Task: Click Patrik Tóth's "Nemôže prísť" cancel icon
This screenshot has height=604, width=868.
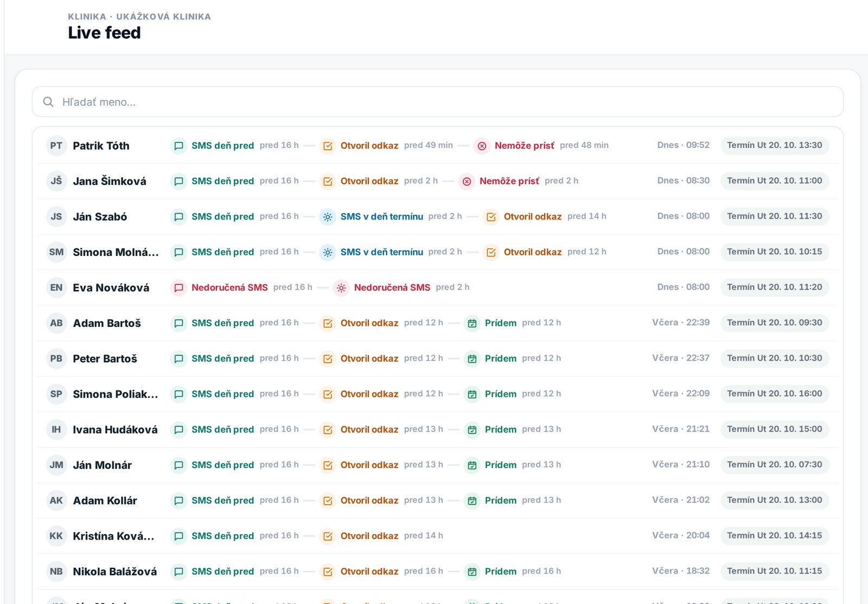Action: pyautogui.click(x=482, y=146)
